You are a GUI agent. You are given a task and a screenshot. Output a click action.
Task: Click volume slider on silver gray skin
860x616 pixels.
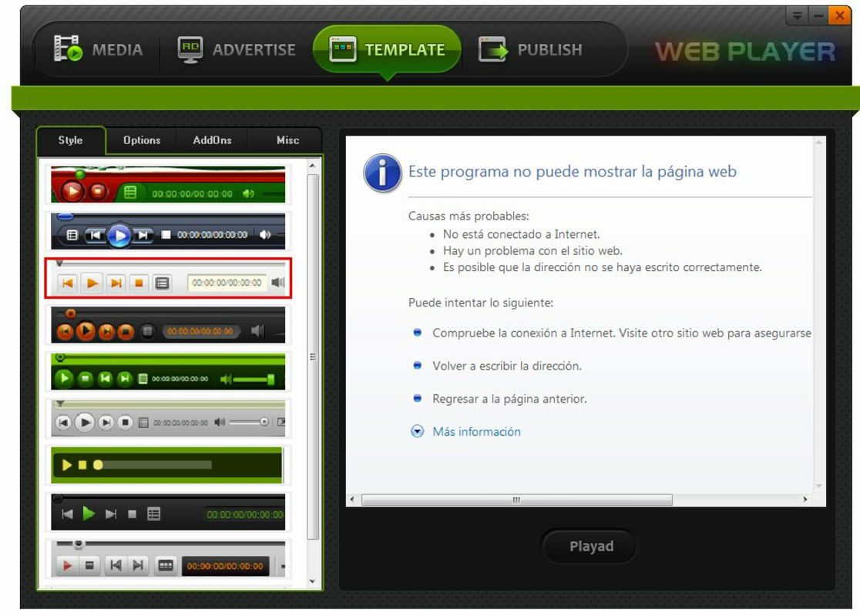(x=249, y=422)
